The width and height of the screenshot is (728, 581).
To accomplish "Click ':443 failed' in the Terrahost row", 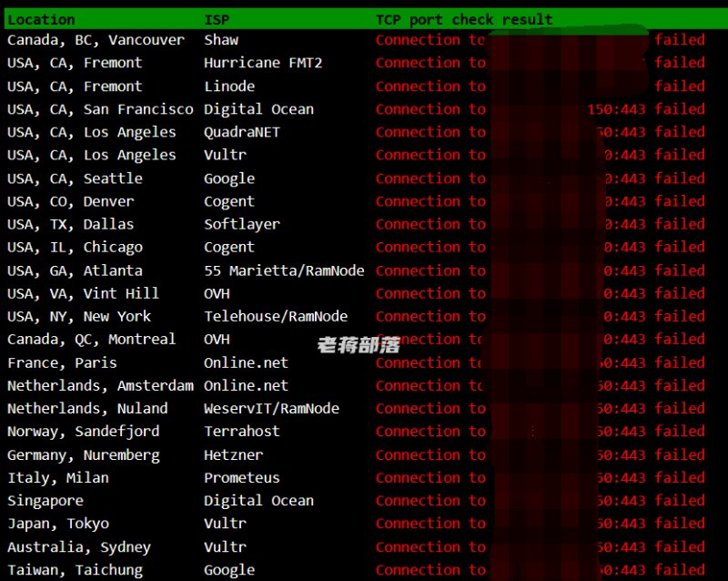I will (659, 432).
